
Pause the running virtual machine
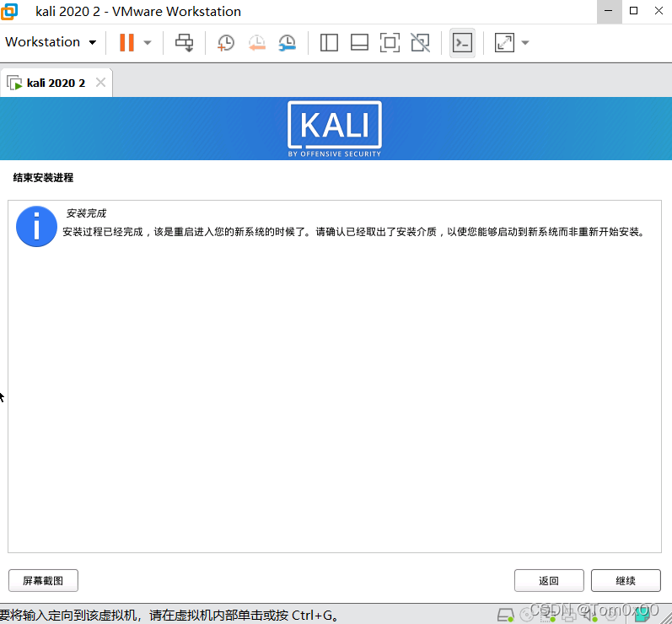tap(126, 42)
